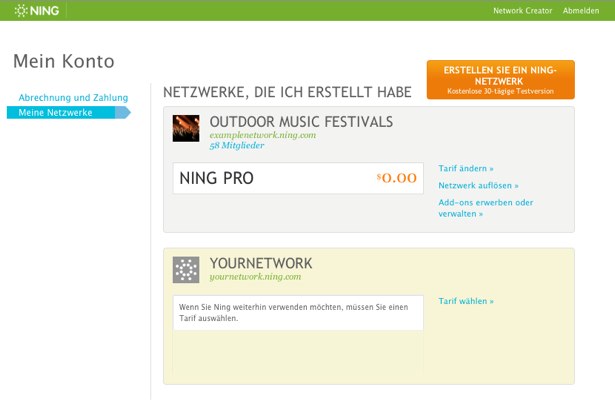
Task: Click the Outdoor Music Festivals heading
Action: coord(301,122)
